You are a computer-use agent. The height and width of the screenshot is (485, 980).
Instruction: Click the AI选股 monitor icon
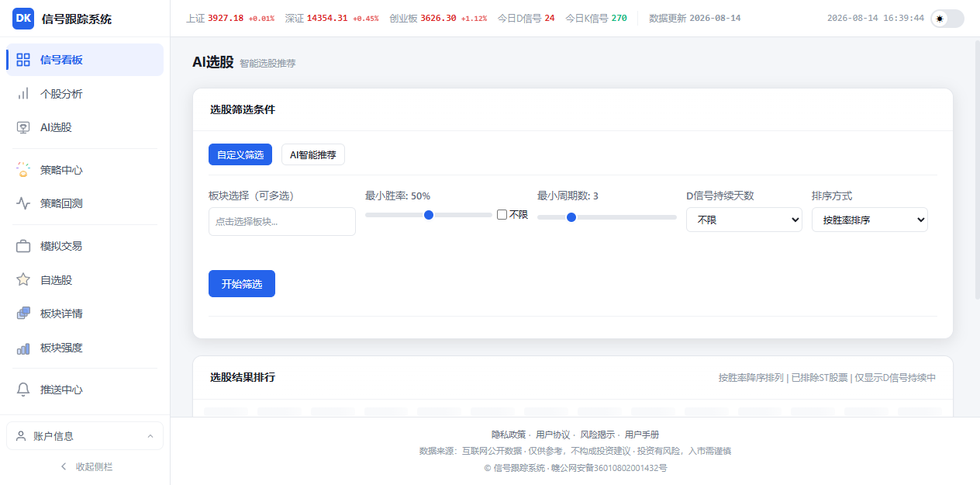23,127
